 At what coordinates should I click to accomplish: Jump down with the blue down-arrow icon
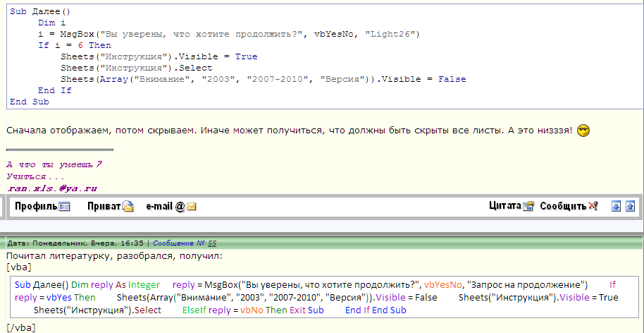[616, 206]
